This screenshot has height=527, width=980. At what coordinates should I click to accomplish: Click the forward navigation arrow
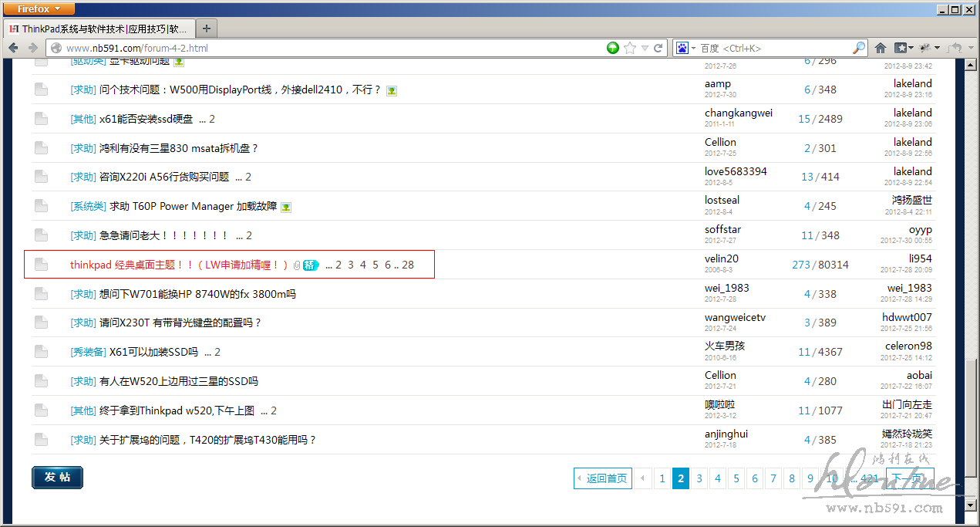click(x=32, y=48)
